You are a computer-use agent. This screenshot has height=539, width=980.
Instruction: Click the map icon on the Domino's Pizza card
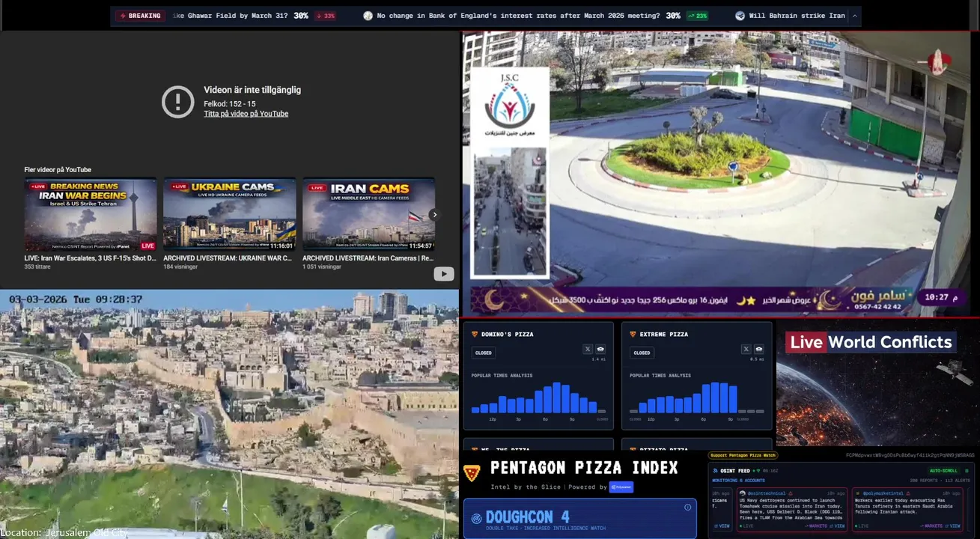click(600, 349)
